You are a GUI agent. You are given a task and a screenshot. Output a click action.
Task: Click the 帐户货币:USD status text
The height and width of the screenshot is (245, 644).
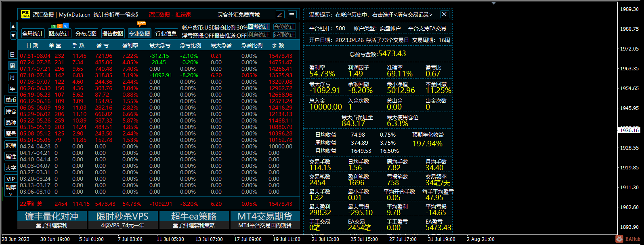click(198, 27)
